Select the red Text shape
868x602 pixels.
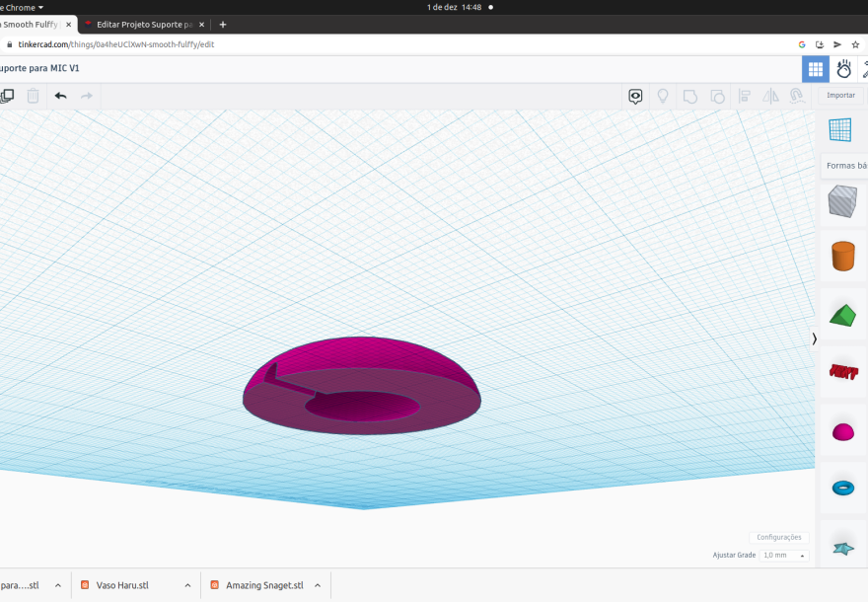click(x=843, y=372)
